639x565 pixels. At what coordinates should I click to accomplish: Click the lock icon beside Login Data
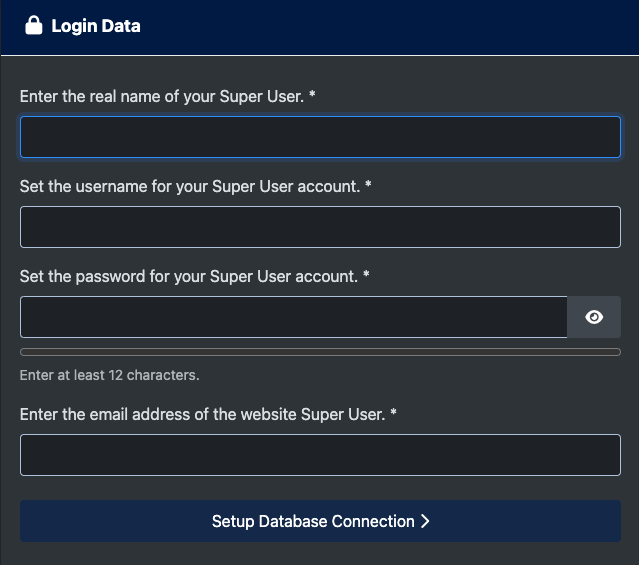(33, 26)
